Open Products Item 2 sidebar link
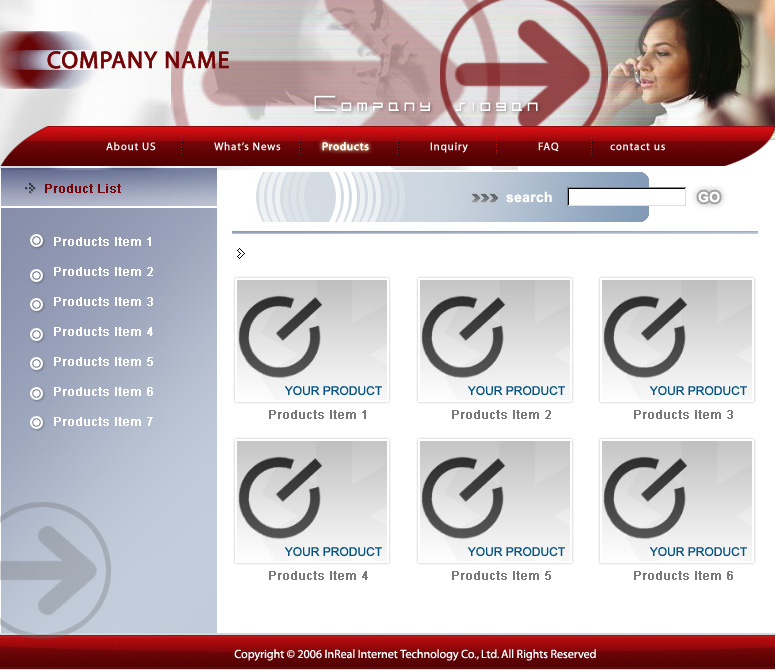The image size is (775, 670). click(x=103, y=272)
